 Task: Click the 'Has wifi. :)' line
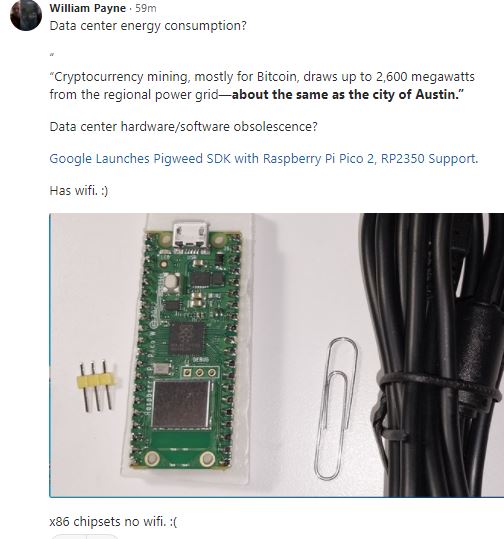coord(79,190)
